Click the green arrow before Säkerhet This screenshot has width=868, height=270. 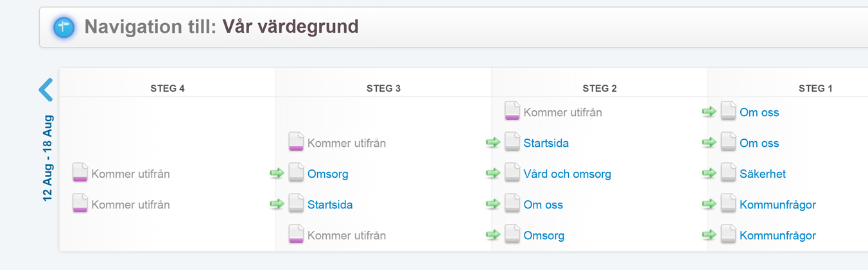[x=709, y=173]
